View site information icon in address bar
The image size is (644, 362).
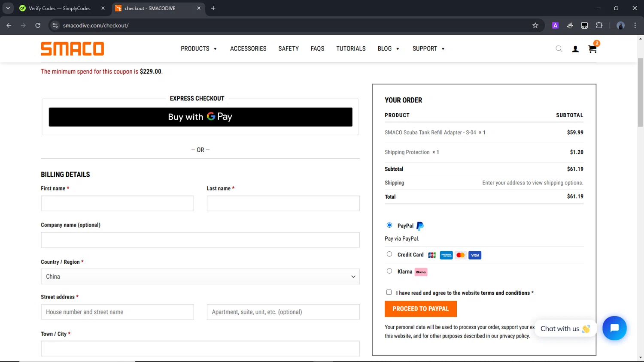55,25
